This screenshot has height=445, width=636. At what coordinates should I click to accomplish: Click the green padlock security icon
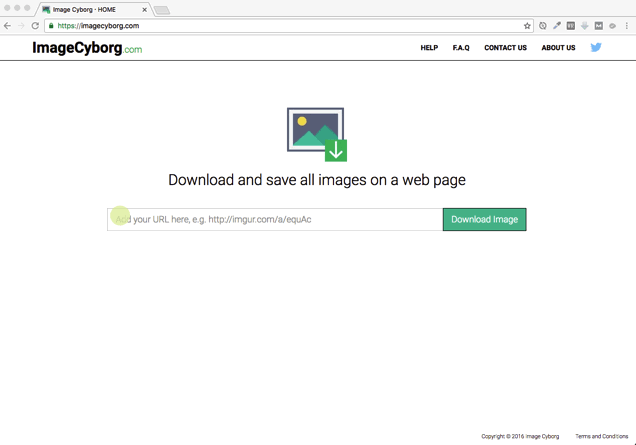(51, 26)
